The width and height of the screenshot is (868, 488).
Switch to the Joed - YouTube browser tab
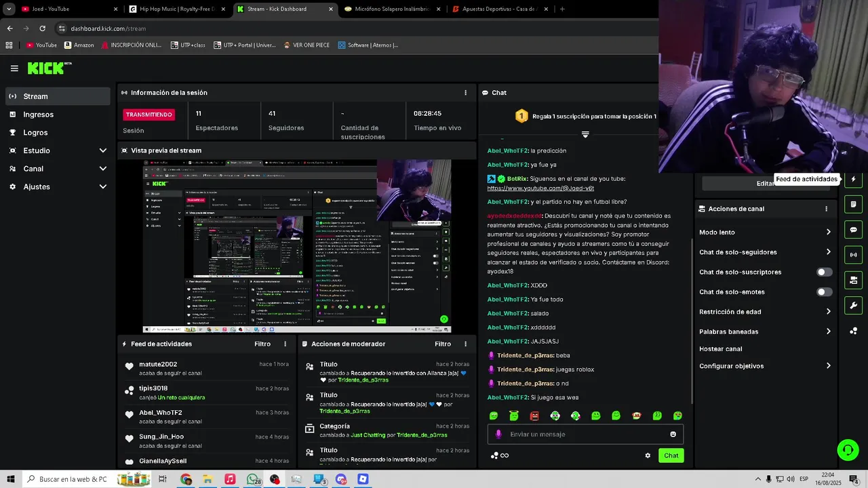68,9
